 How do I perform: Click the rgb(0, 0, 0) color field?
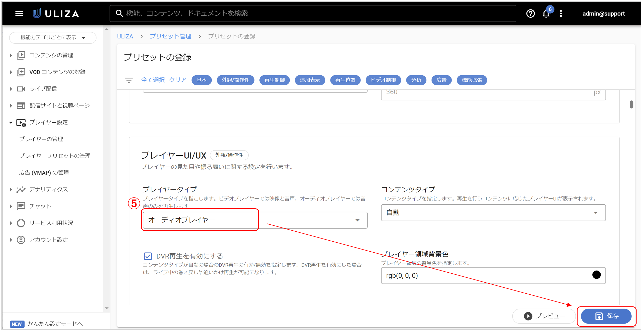493,276
